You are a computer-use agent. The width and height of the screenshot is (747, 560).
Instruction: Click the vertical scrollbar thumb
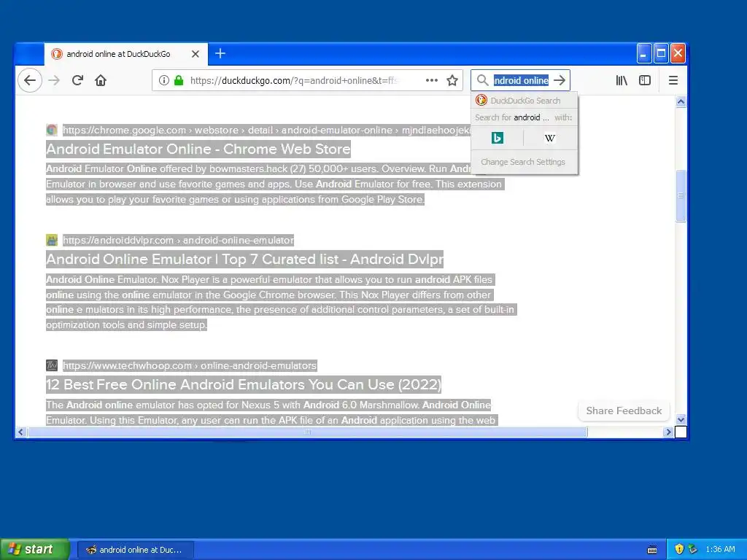click(x=681, y=195)
